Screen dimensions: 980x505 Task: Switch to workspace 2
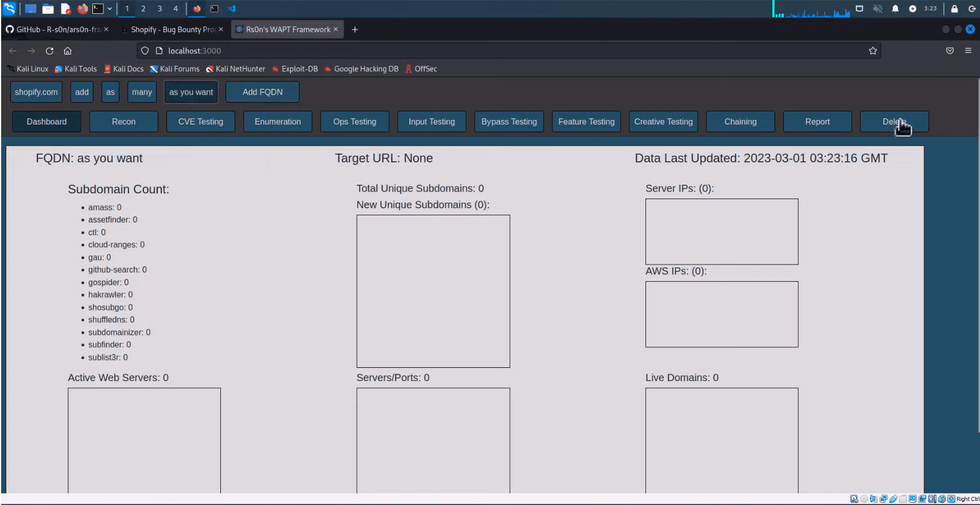click(143, 9)
